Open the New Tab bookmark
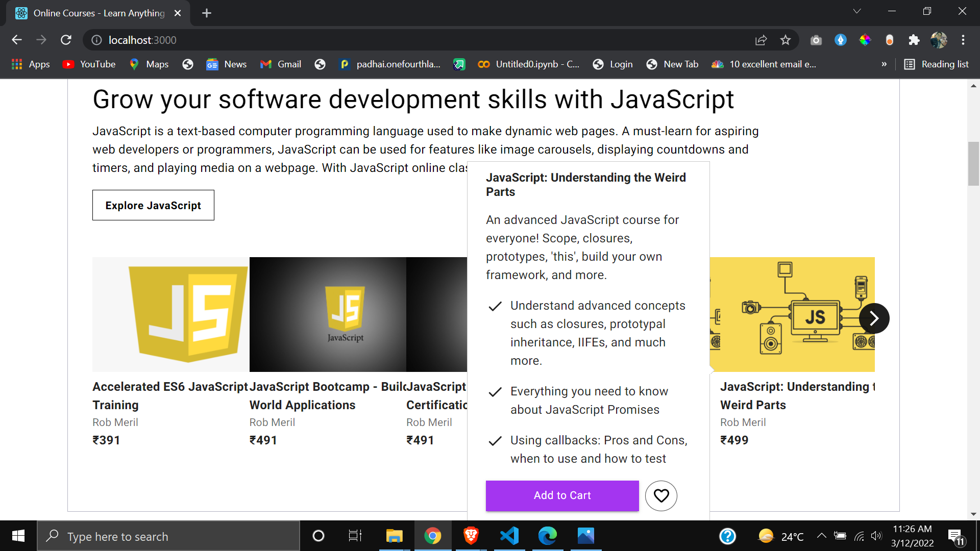Screen dimensions: 980x551 click(x=672, y=64)
